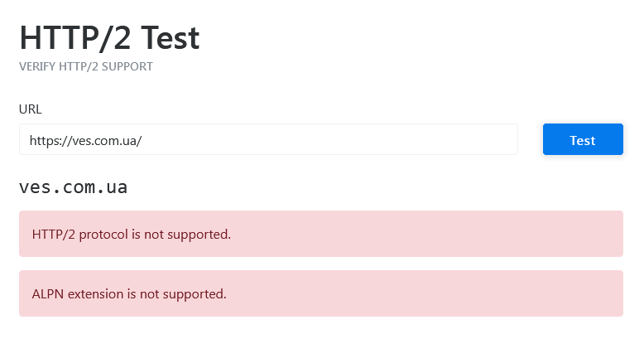This screenshot has height=339, width=644.
Task: Click the HTTP/2 protocol not supported alert
Action: (x=320, y=234)
